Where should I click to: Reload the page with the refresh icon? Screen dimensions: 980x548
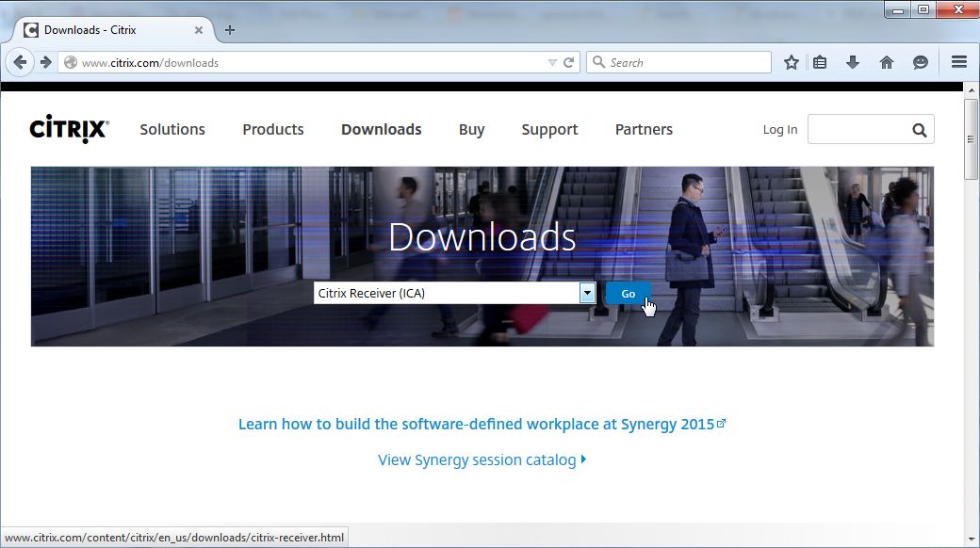[x=568, y=63]
